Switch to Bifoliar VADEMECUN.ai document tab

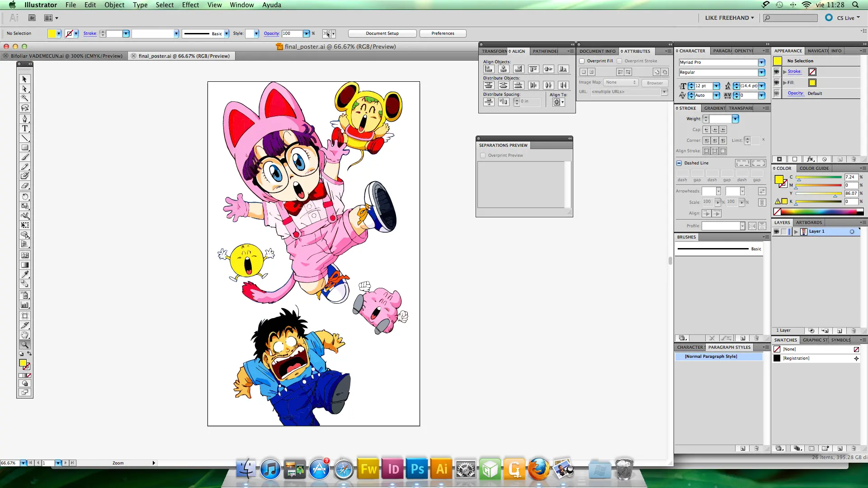tap(66, 56)
